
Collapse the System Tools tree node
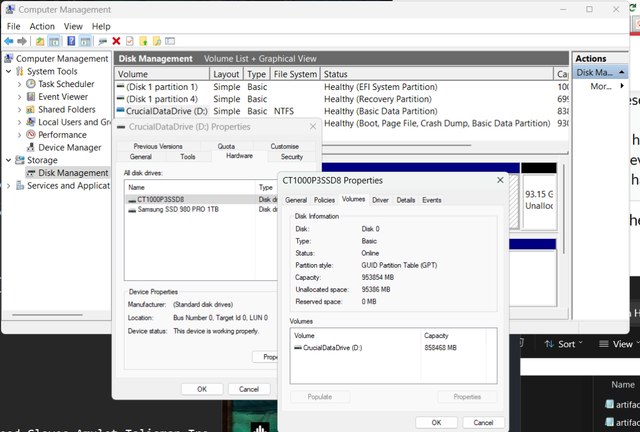pyautogui.click(x=8, y=71)
